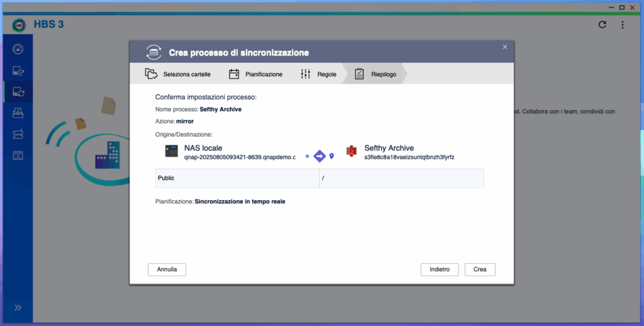Click Annulla to cancel the process
644x326 pixels.
[x=167, y=269]
